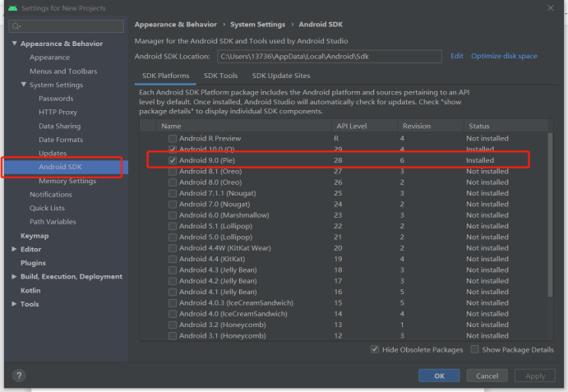The image size is (568, 392).
Task: Open Menus and Toolbars settings
Action: tap(63, 71)
